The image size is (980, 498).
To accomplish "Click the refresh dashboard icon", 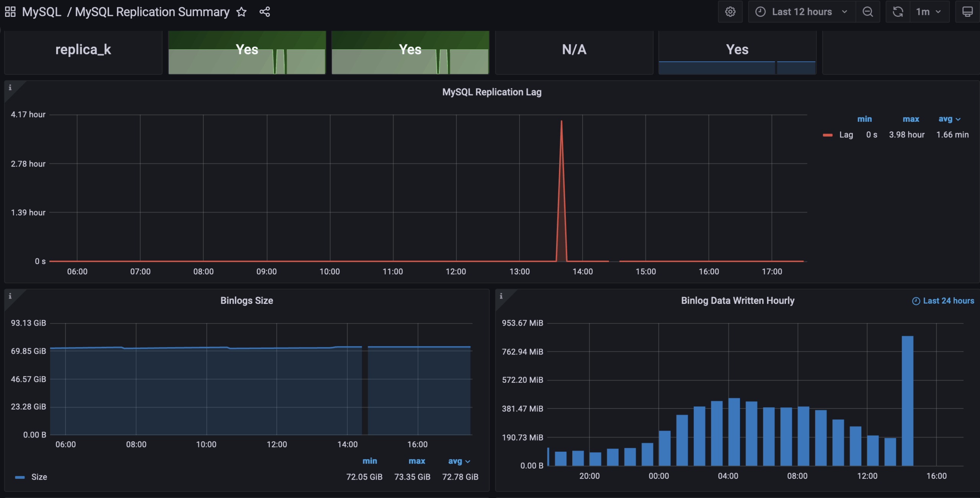I will (898, 12).
